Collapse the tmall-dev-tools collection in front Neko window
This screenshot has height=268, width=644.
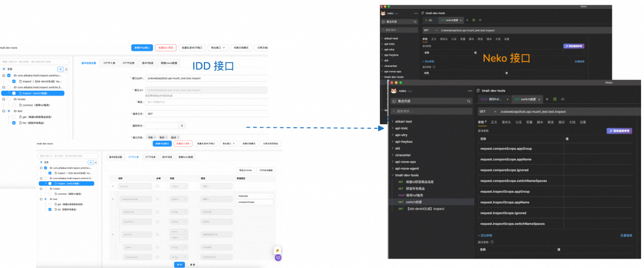[x=392, y=175]
